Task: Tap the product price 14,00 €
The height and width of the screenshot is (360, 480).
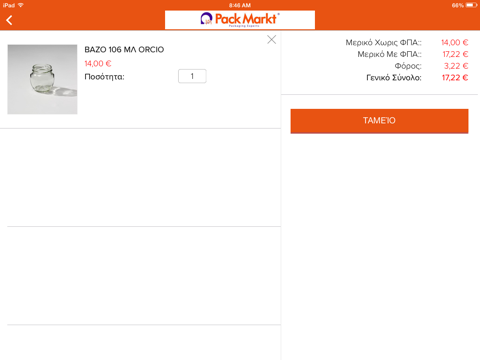Action: click(x=98, y=63)
